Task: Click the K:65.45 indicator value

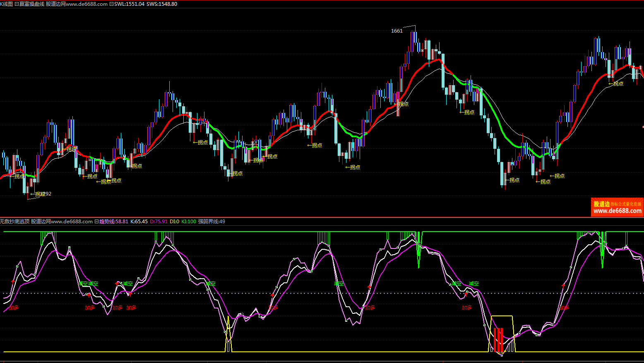Action: point(139,222)
